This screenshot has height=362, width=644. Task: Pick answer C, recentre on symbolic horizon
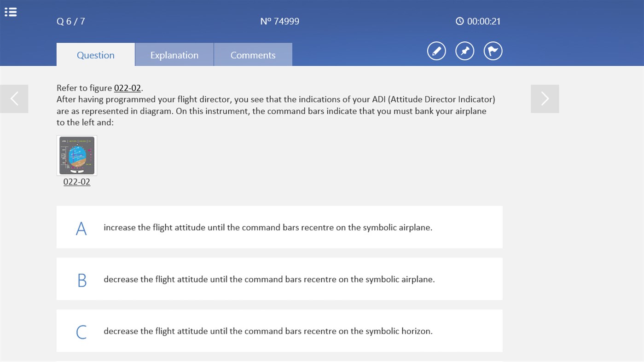279,331
